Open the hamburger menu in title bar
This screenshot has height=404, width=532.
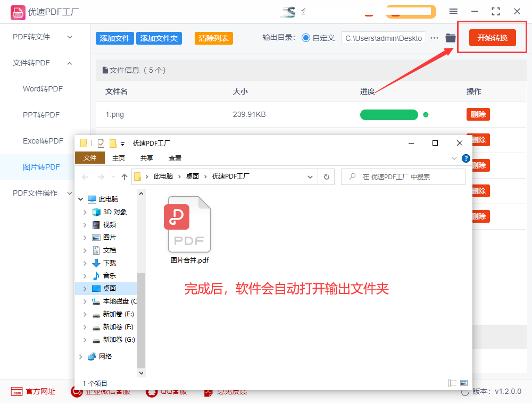coord(453,12)
